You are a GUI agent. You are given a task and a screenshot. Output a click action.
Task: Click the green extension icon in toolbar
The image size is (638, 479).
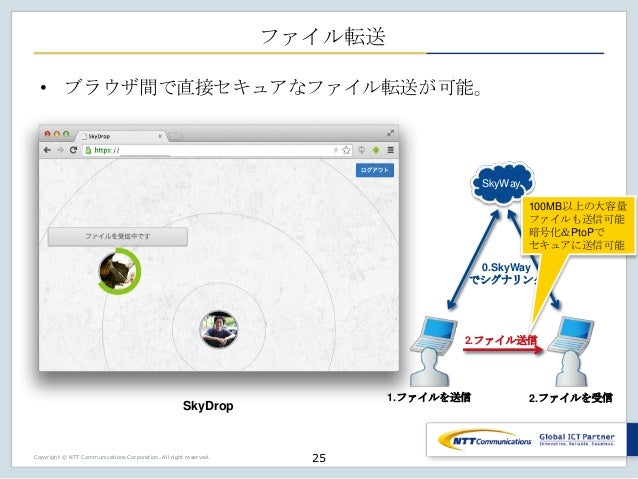[376, 150]
